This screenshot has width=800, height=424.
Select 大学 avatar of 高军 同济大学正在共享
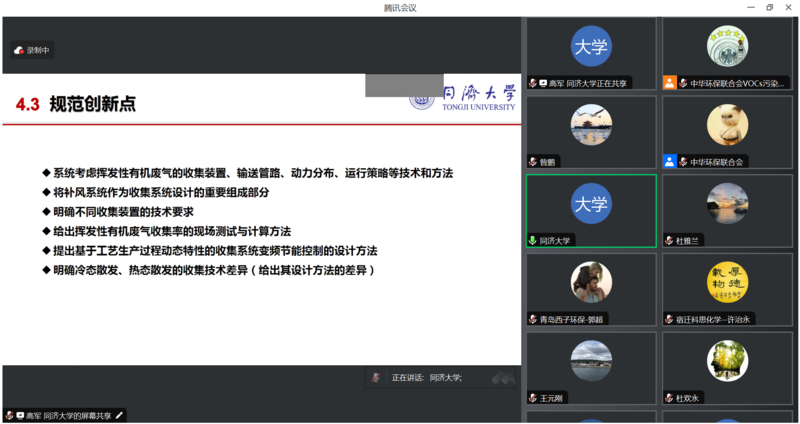point(591,46)
